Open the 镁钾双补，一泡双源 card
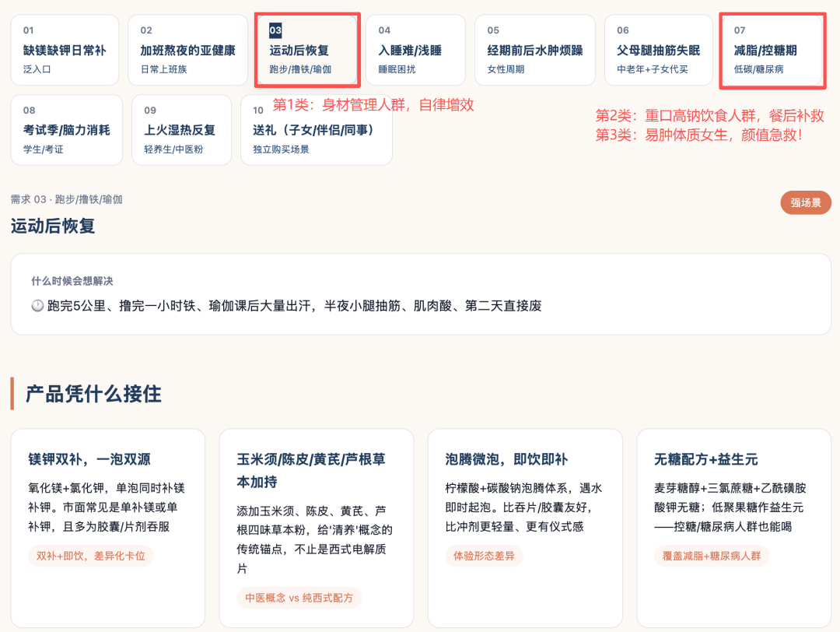The image size is (840, 632). pos(108,528)
